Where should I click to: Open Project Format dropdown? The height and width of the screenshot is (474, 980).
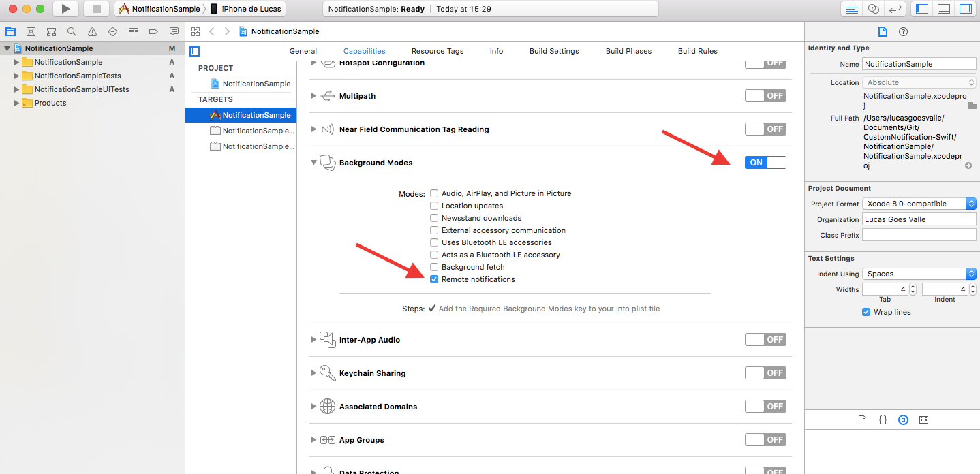[919, 204]
